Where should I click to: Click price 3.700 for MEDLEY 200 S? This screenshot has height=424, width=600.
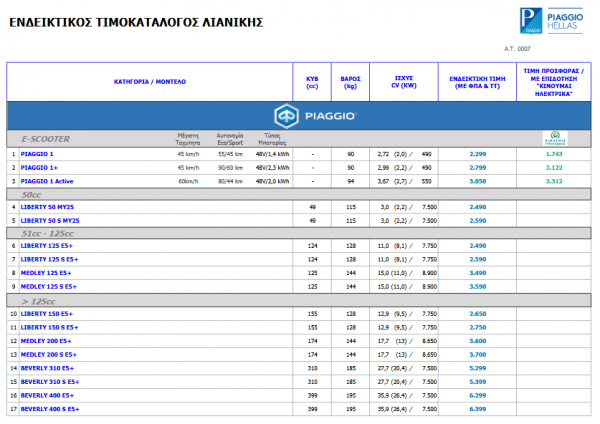click(478, 355)
